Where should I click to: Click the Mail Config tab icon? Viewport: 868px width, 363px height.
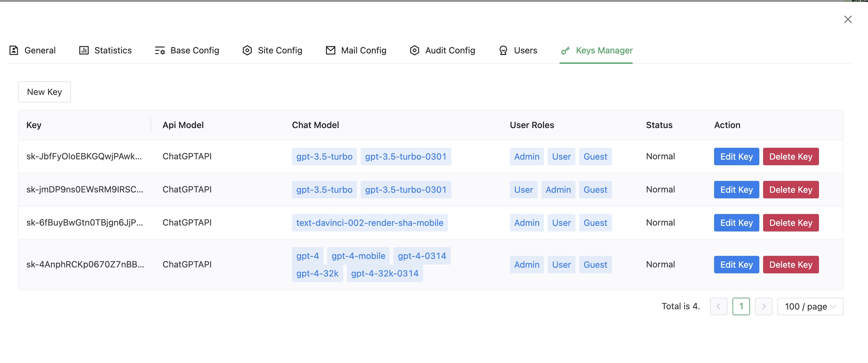click(x=330, y=50)
